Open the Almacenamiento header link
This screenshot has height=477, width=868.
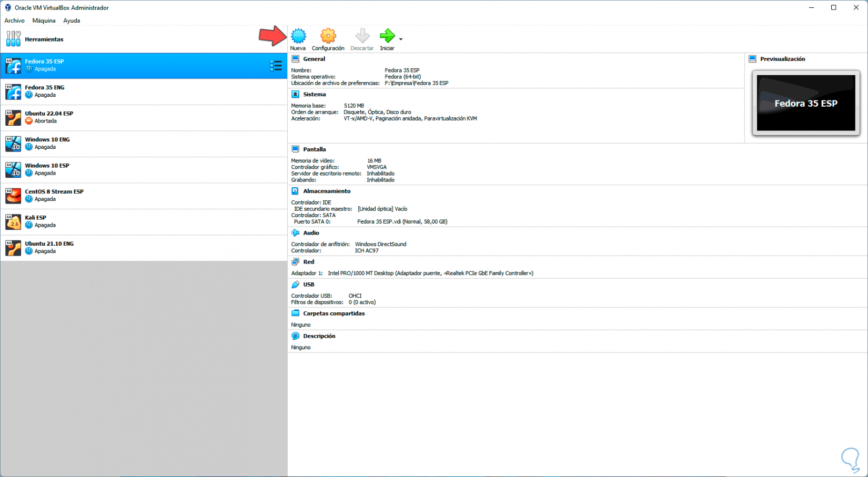coord(327,191)
